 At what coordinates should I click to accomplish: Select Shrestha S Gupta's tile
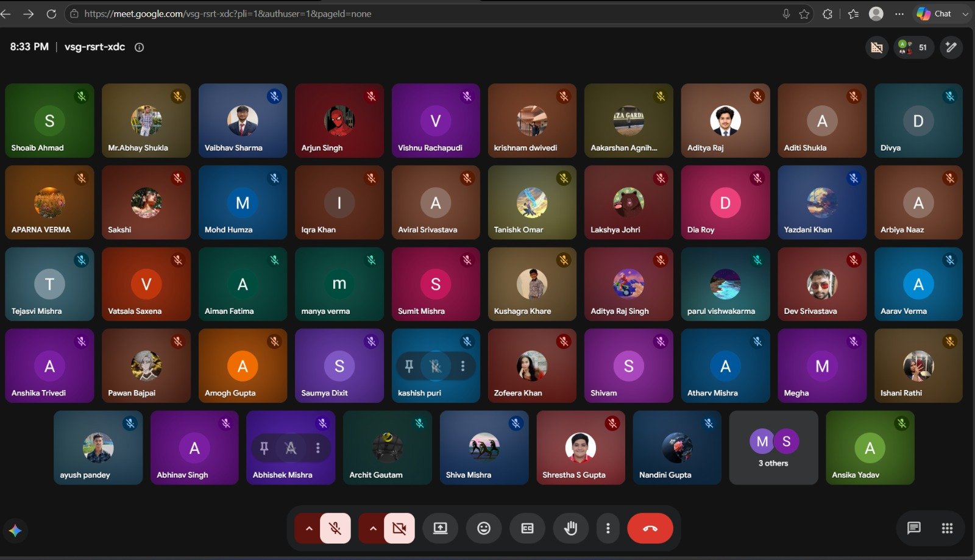click(x=581, y=448)
